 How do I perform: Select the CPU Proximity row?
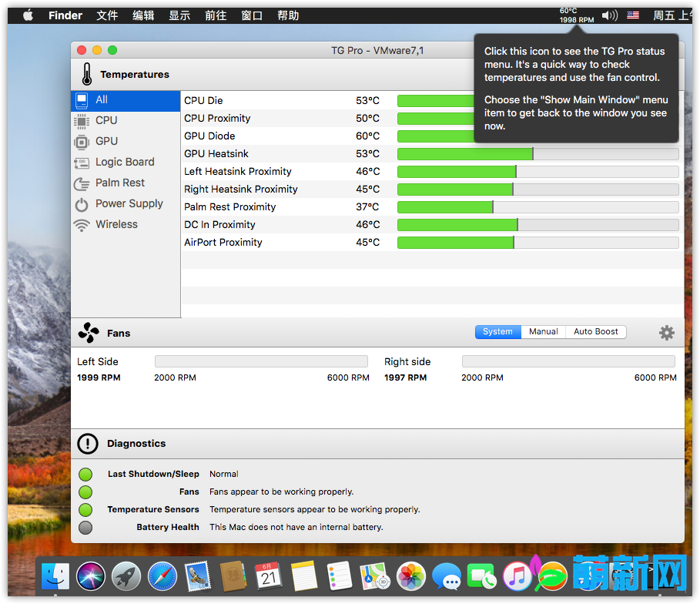coord(432,119)
